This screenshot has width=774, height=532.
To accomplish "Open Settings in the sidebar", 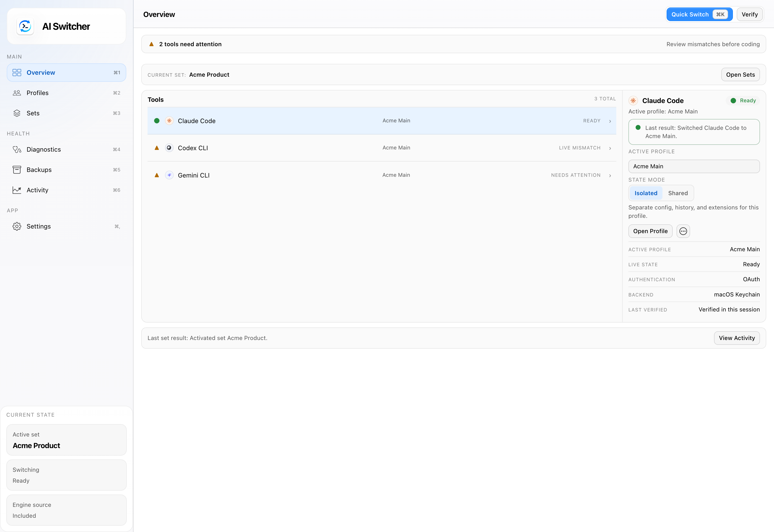I will tap(66, 226).
